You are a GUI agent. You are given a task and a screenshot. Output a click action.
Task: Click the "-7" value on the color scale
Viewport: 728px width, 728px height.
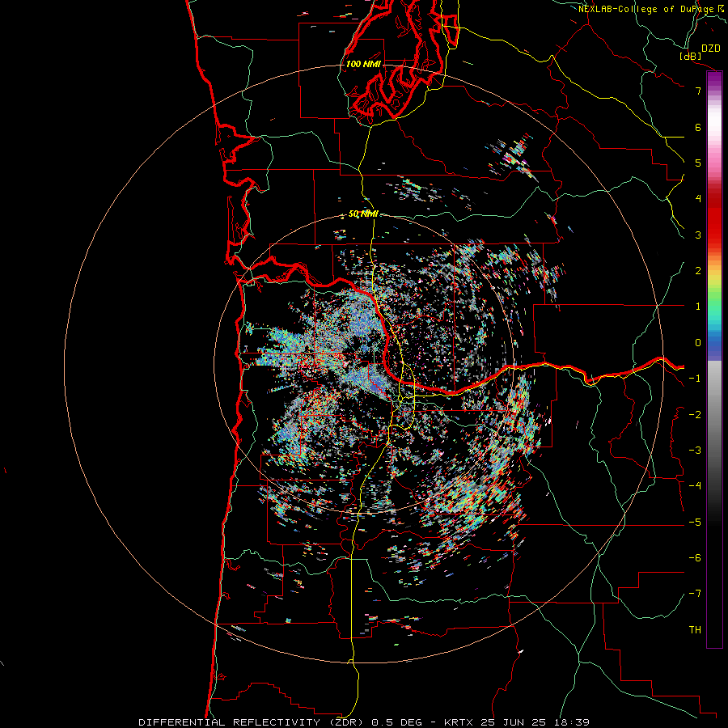(695, 594)
